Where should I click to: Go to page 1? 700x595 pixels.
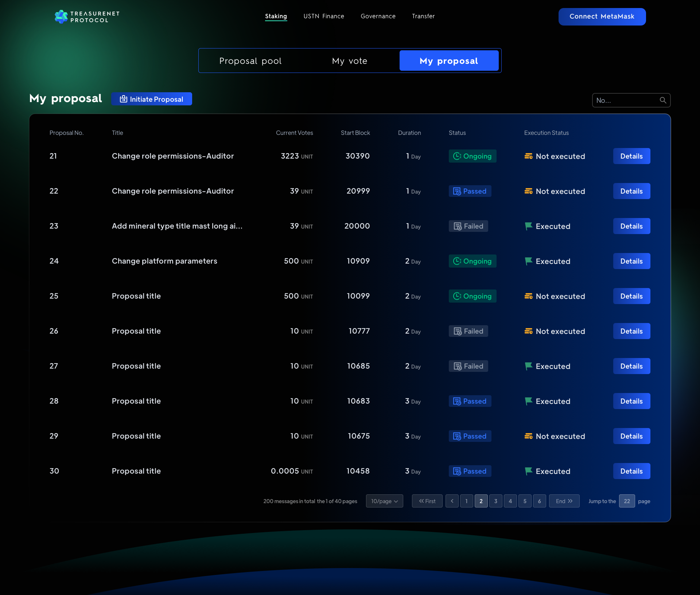coord(467,501)
